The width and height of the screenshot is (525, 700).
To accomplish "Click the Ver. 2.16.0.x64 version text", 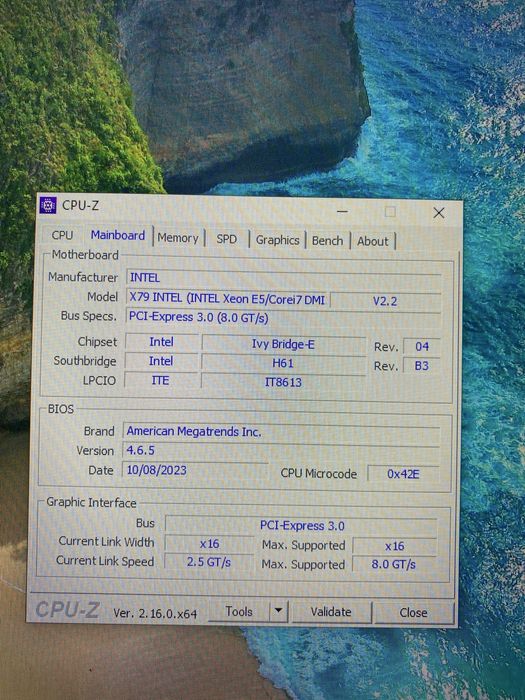I will (155, 613).
